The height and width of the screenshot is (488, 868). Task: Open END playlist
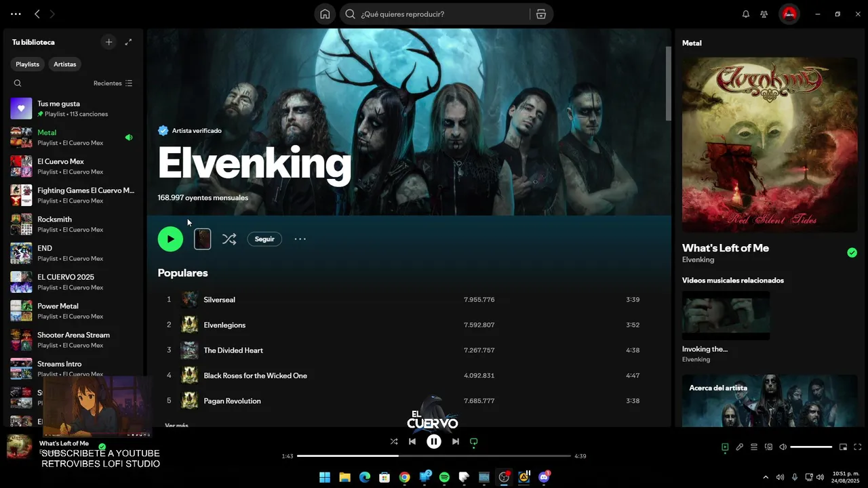pyautogui.click(x=73, y=253)
